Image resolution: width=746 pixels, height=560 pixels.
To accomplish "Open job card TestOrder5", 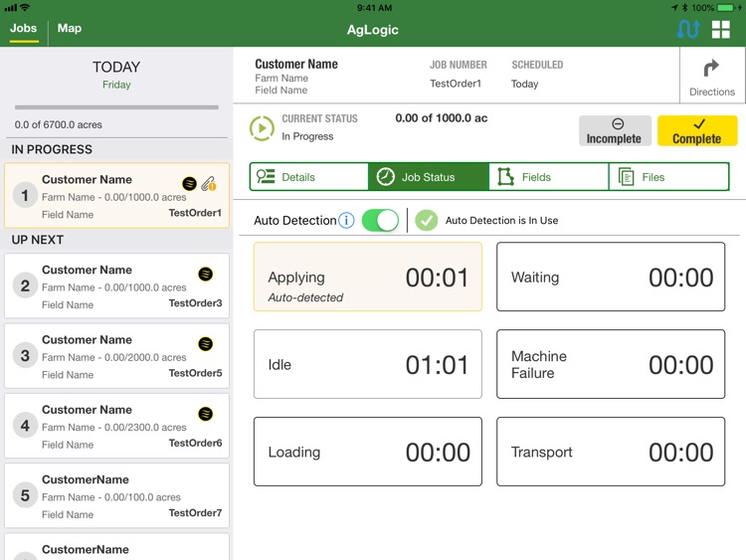I will coord(116,355).
